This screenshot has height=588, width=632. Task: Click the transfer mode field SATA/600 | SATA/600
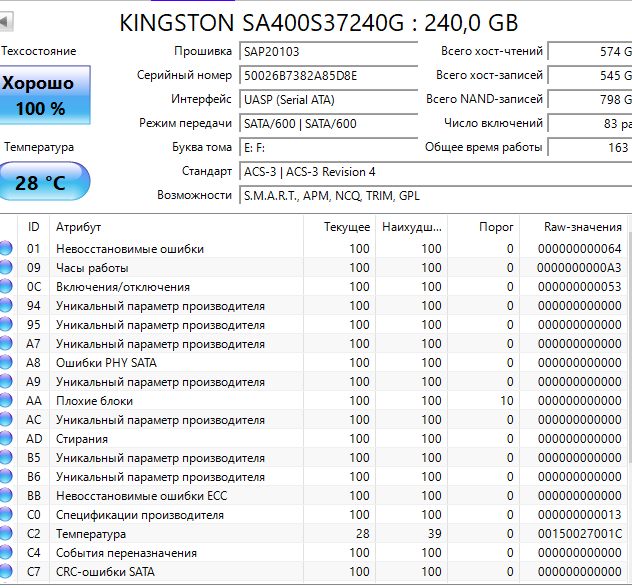point(328,123)
